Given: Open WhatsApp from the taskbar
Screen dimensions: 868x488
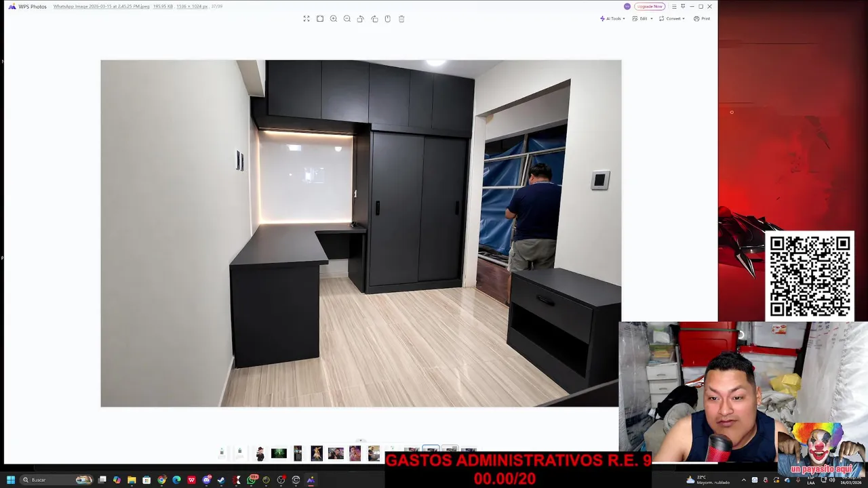Looking at the screenshot, I should [x=252, y=480].
